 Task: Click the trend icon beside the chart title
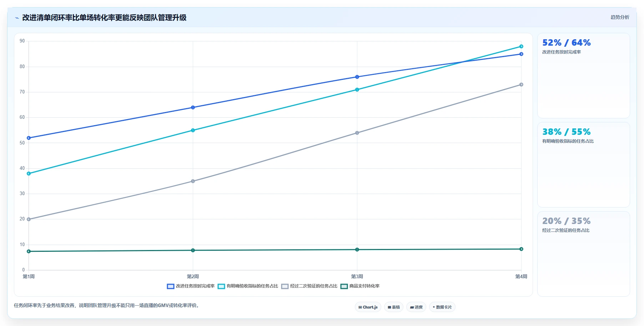point(17,18)
